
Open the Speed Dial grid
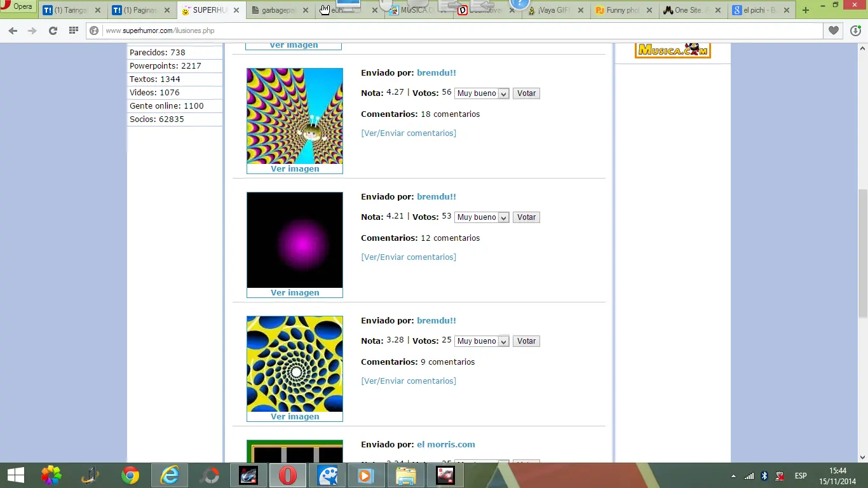(73, 30)
